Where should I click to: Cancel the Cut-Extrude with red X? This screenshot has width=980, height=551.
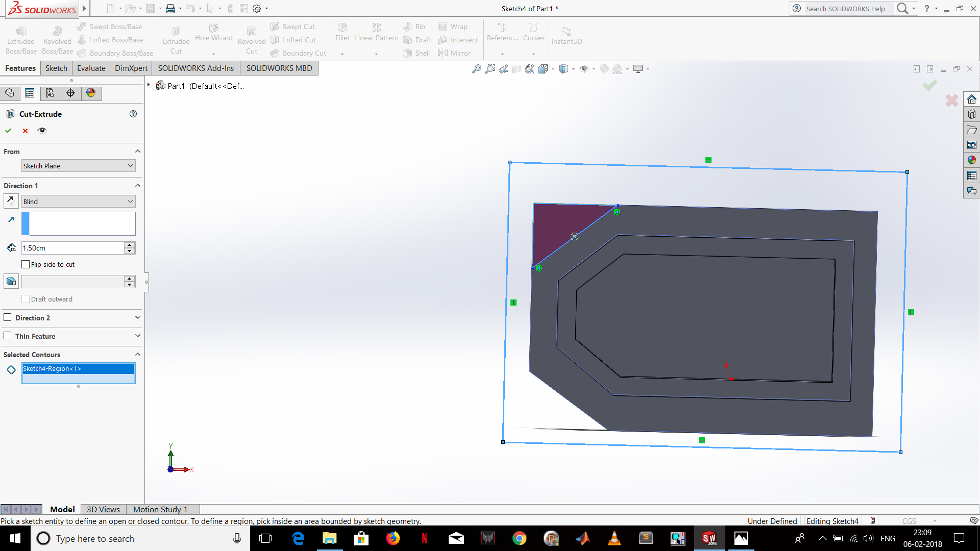[x=25, y=131]
